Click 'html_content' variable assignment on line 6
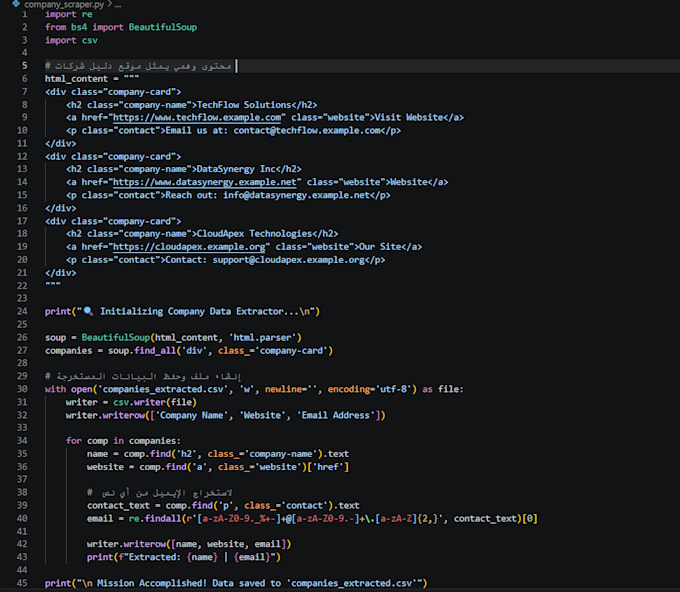The width and height of the screenshot is (680, 592). tap(76, 79)
